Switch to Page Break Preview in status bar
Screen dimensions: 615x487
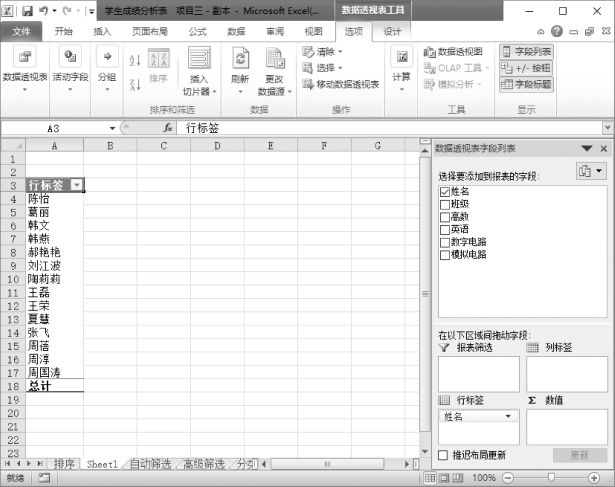[x=458, y=478]
